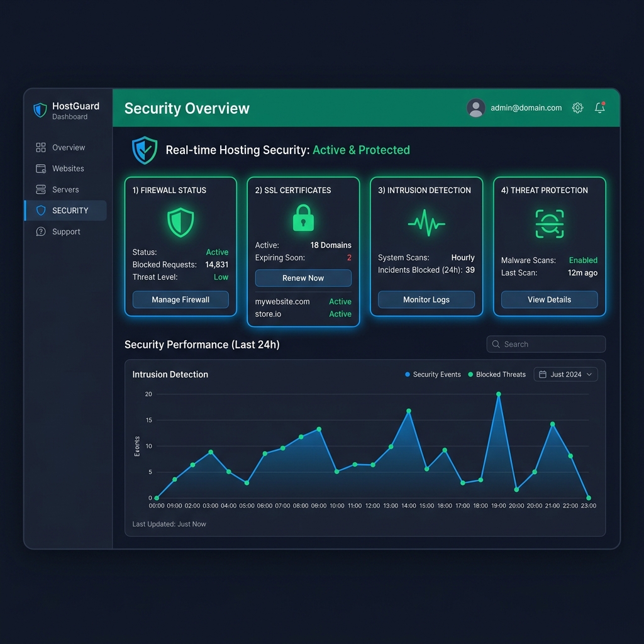The width and height of the screenshot is (644, 644).
Task: Click the SSL padlock icon
Action: point(303,218)
